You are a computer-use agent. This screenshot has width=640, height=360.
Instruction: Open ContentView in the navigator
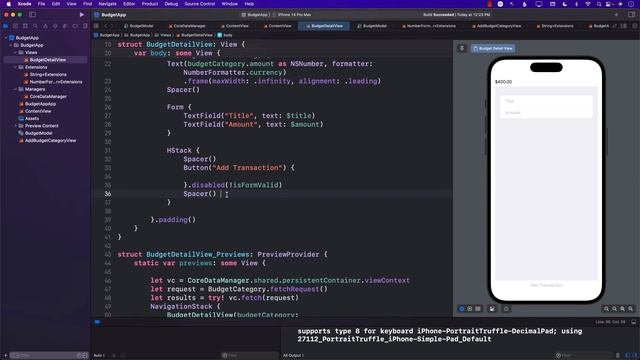[38, 111]
